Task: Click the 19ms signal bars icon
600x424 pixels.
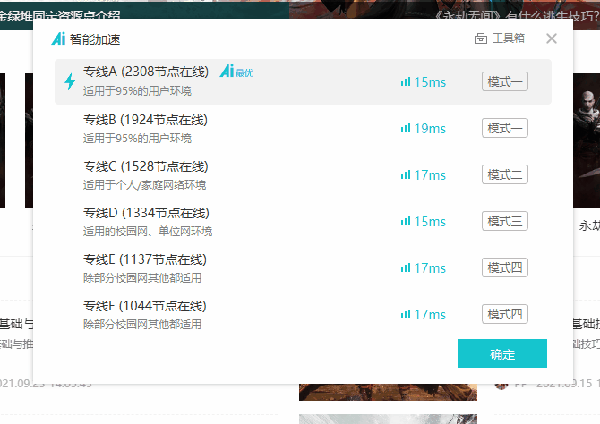Action: 405,128
